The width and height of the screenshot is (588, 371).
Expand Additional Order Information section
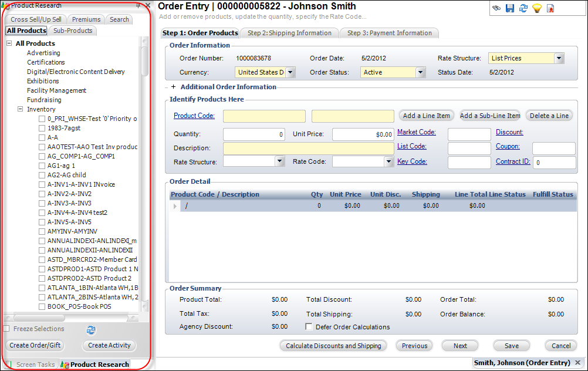[173, 87]
